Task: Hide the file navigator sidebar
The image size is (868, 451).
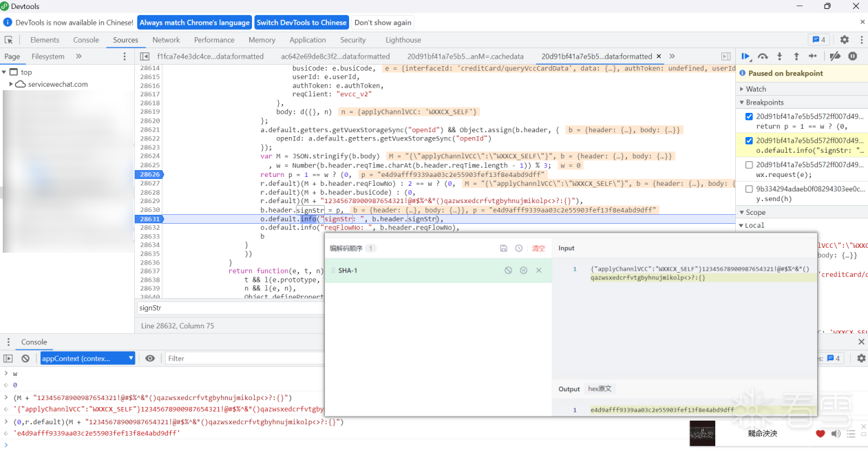Action: pos(145,56)
